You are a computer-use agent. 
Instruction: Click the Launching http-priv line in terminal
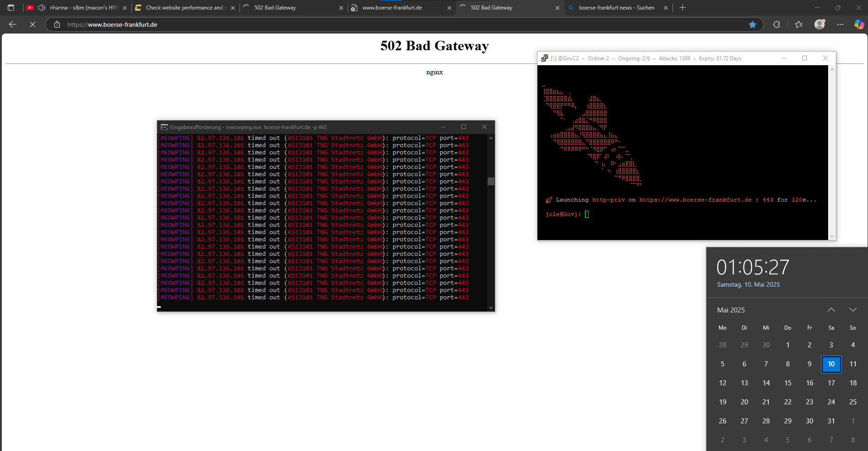tap(681, 200)
